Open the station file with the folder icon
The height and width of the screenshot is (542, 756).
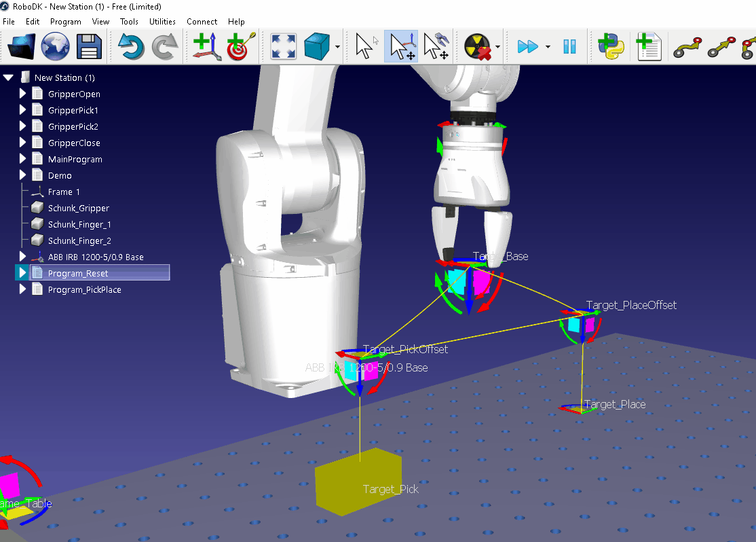[x=21, y=46]
